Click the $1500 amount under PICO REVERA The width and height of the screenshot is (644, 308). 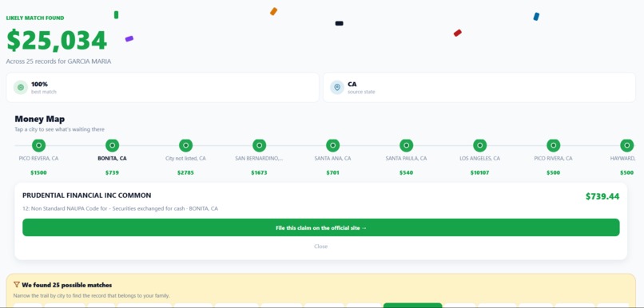pyautogui.click(x=38, y=172)
